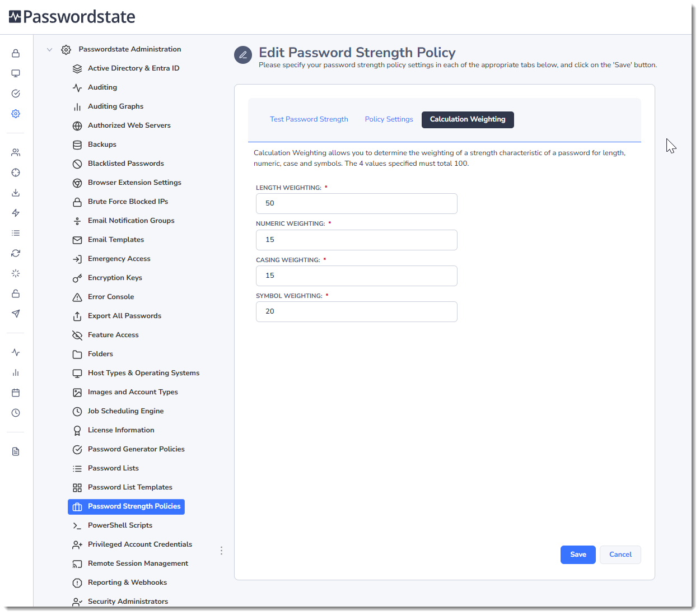Open Job Scheduling Engine
Image resolution: width=700 pixels, height=615 pixels.
pyautogui.click(x=125, y=411)
